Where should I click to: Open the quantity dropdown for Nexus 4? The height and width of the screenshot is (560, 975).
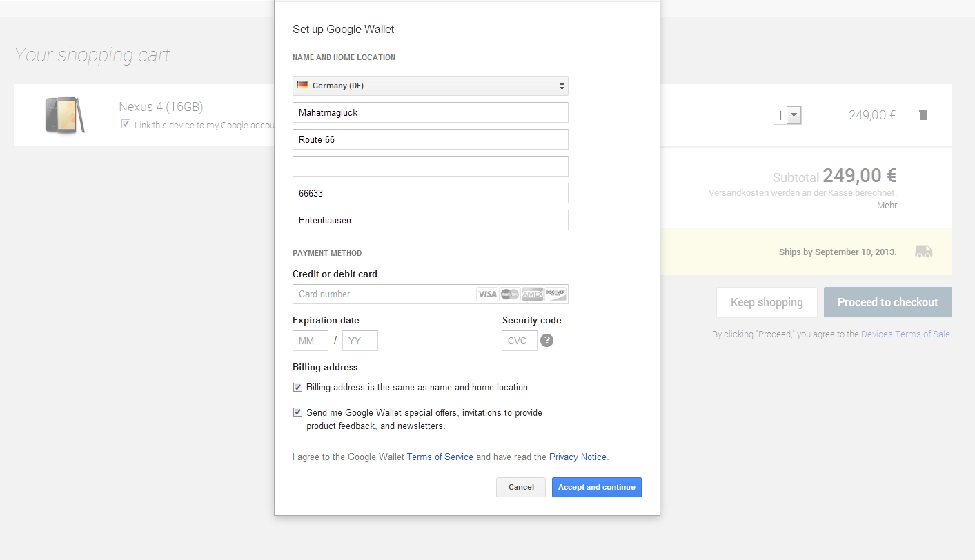787,115
